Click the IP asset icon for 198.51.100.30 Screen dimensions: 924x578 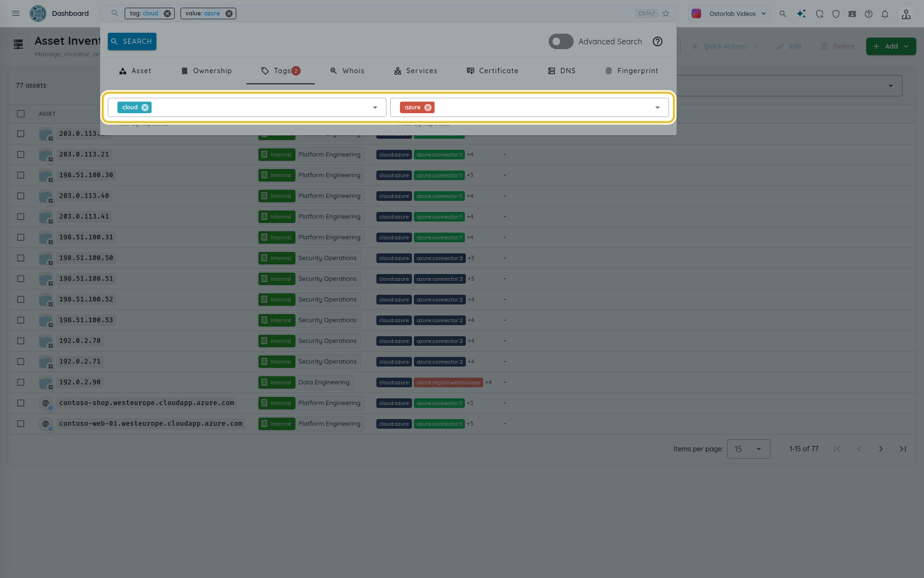[46, 175]
